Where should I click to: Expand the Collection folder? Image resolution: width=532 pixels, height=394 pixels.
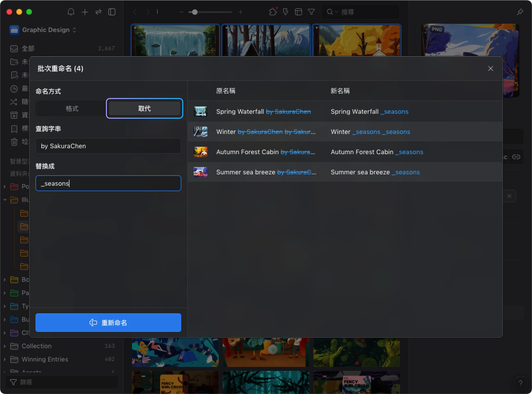5,346
